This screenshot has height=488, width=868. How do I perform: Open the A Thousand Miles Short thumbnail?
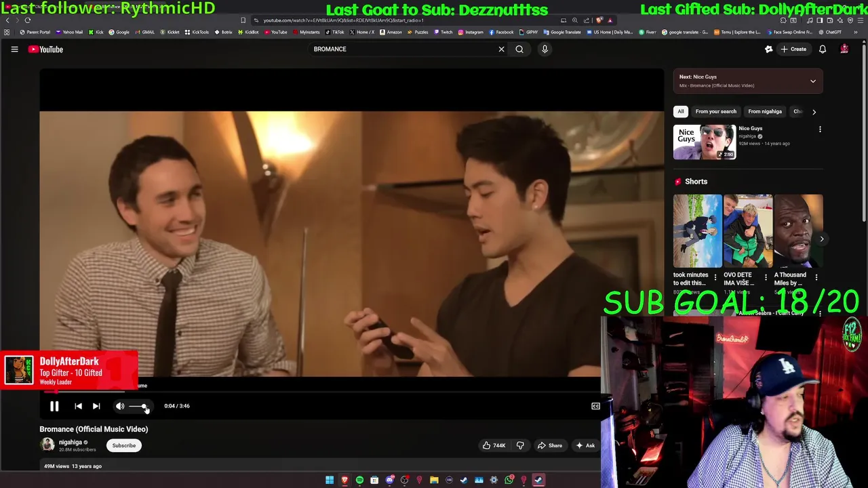798,230
